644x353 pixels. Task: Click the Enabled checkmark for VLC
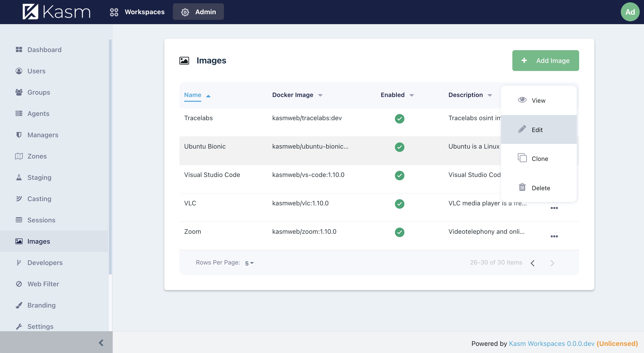tap(399, 204)
